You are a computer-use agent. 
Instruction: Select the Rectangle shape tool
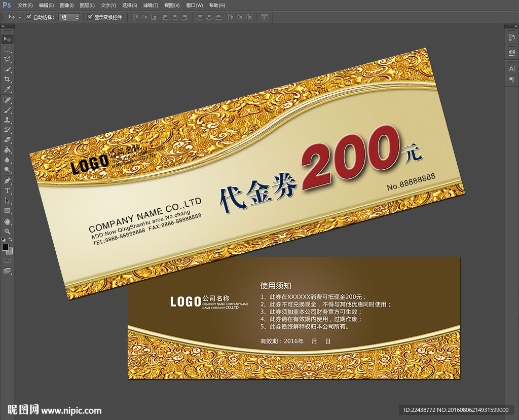coord(7,211)
